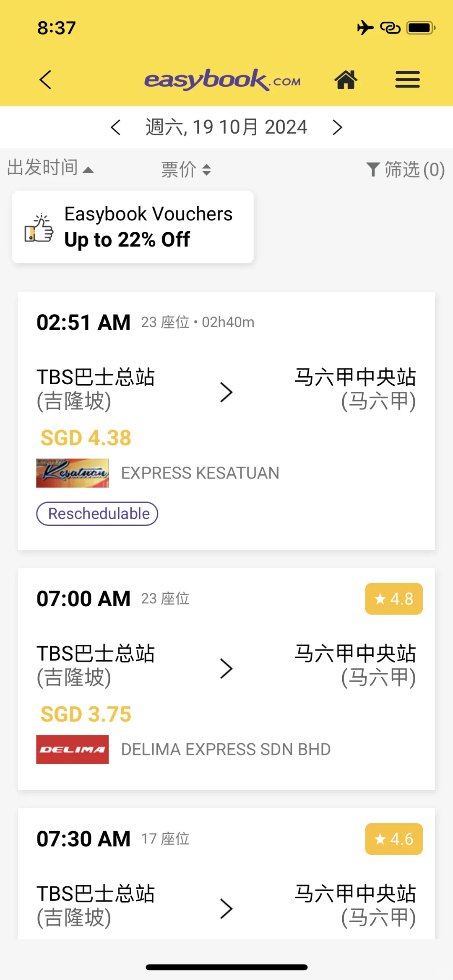Open Easybook Vouchers Up to 22% Off

[133, 227]
